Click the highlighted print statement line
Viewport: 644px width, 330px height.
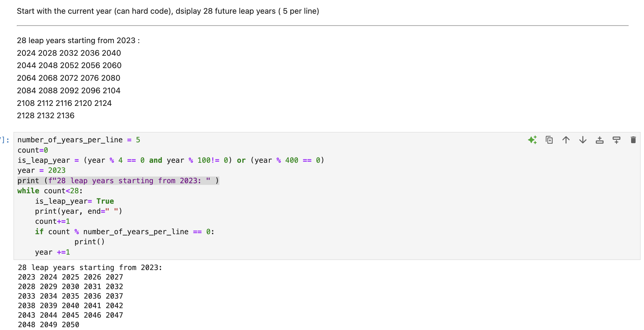(x=118, y=181)
